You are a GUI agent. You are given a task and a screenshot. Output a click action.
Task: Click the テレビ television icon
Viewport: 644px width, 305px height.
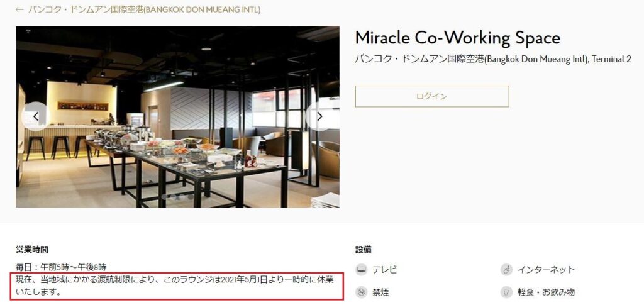pos(362,270)
